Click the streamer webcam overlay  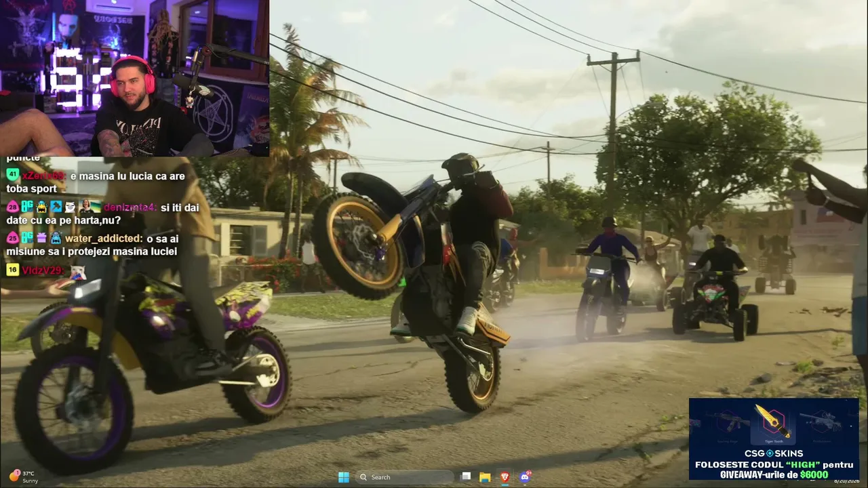[x=134, y=79]
